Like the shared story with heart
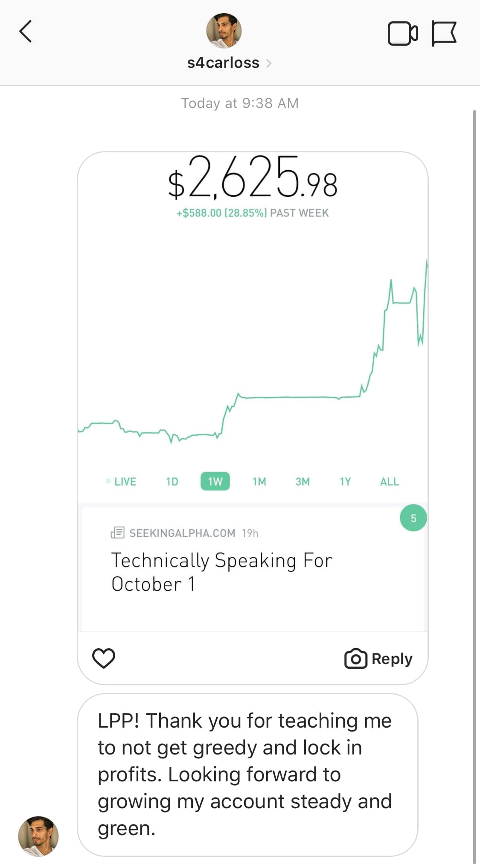This screenshot has width=480, height=868. point(104,658)
